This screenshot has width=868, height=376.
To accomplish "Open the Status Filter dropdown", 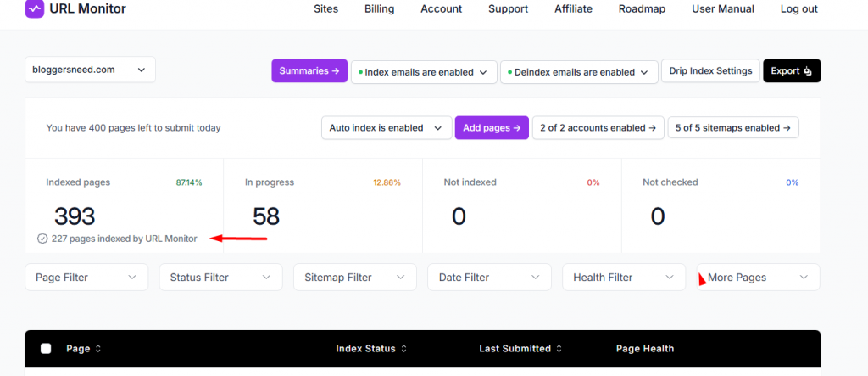I will click(221, 278).
